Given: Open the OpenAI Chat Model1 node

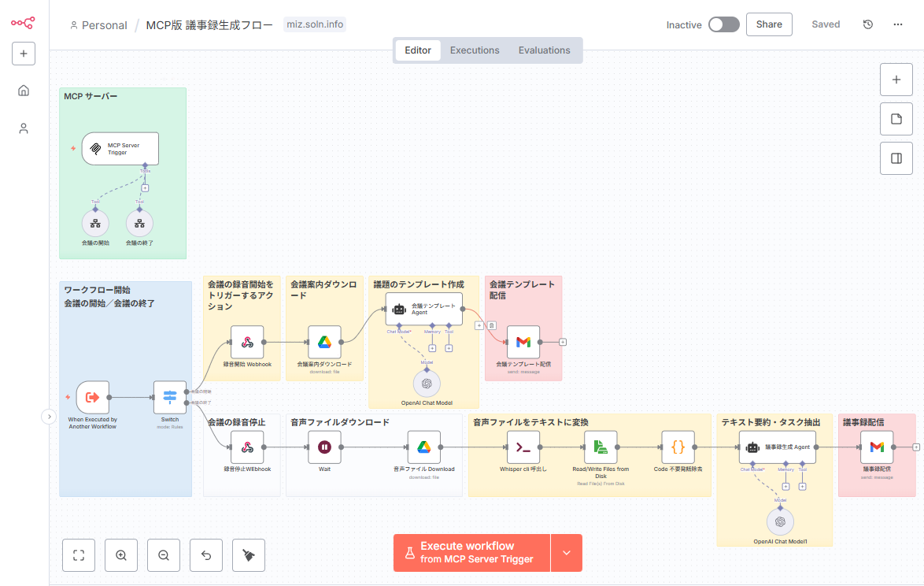Looking at the screenshot, I should pos(780,521).
